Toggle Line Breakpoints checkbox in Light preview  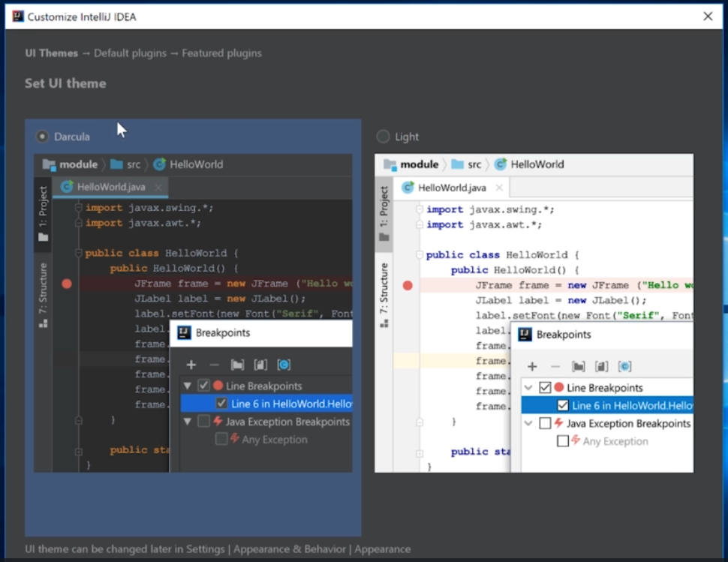[545, 387]
